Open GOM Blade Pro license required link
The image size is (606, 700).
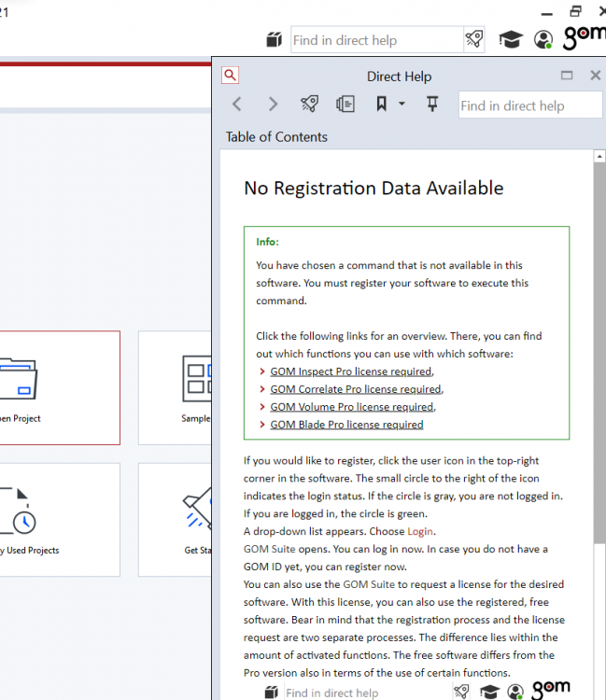coord(346,425)
